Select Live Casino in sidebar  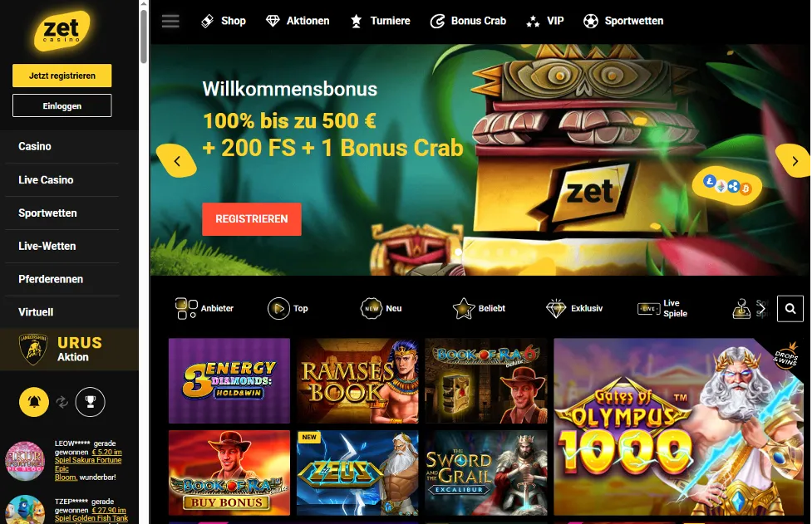pos(46,180)
